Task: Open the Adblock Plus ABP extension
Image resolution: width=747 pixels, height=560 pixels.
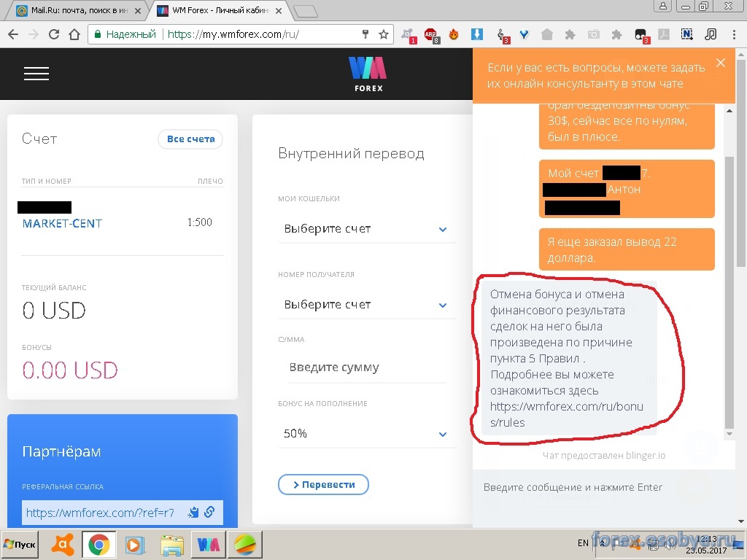Action: [x=431, y=35]
